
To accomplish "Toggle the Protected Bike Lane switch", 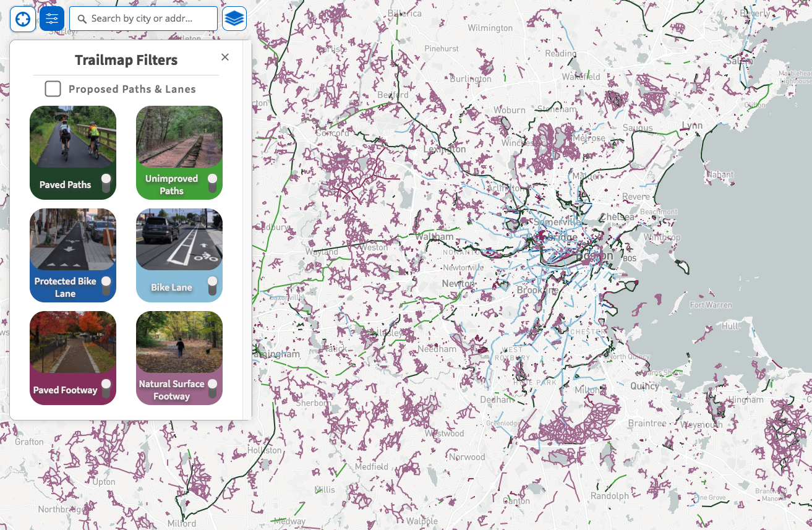I will [106, 286].
